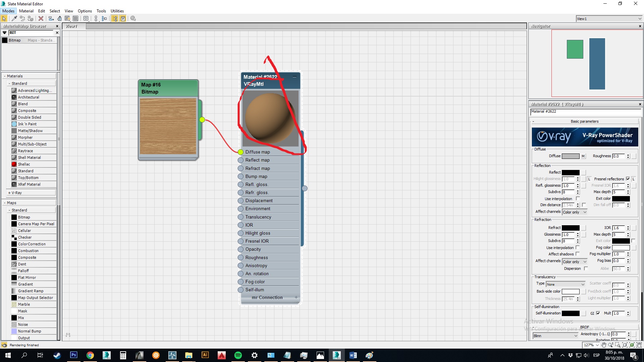Select the Pan hand tool
The width and height of the screenshot is (644, 362).
(604, 345)
